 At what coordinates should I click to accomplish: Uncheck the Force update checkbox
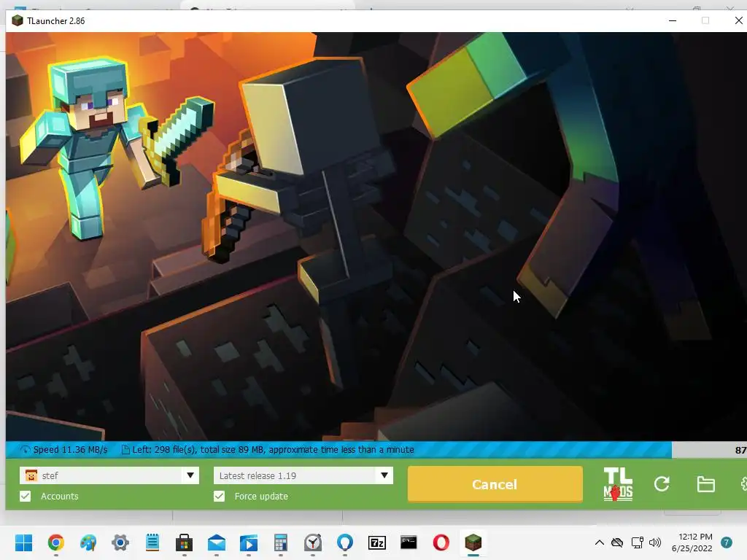(x=219, y=496)
